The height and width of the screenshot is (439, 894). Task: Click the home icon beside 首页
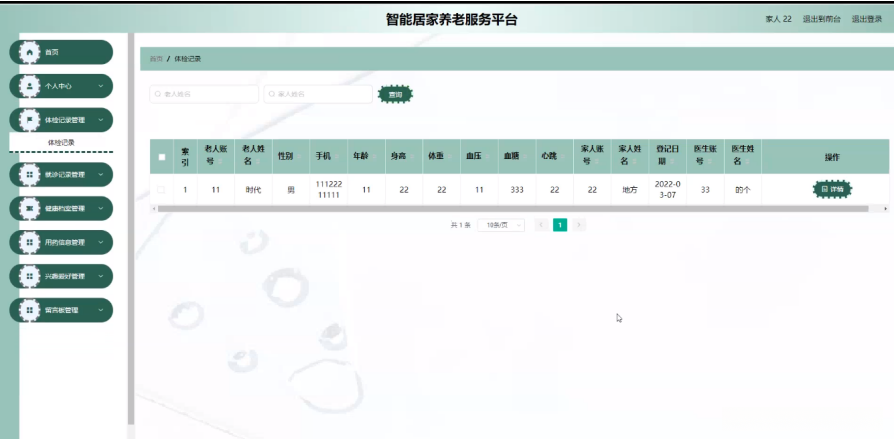point(30,52)
